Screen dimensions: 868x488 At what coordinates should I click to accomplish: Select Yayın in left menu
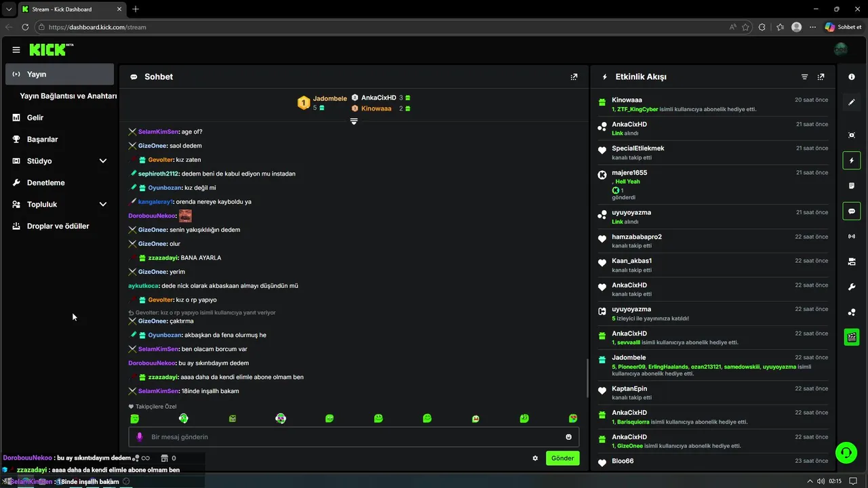(x=60, y=75)
